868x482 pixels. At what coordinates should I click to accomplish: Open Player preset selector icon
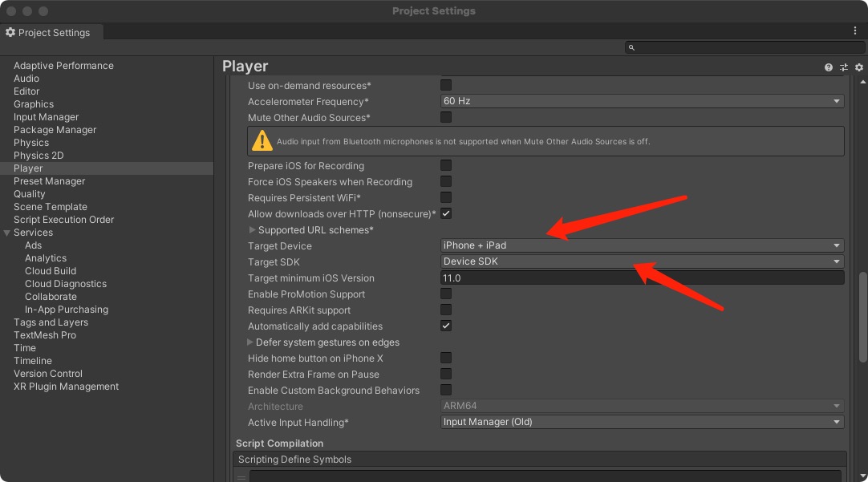click(x=844, y=67)
